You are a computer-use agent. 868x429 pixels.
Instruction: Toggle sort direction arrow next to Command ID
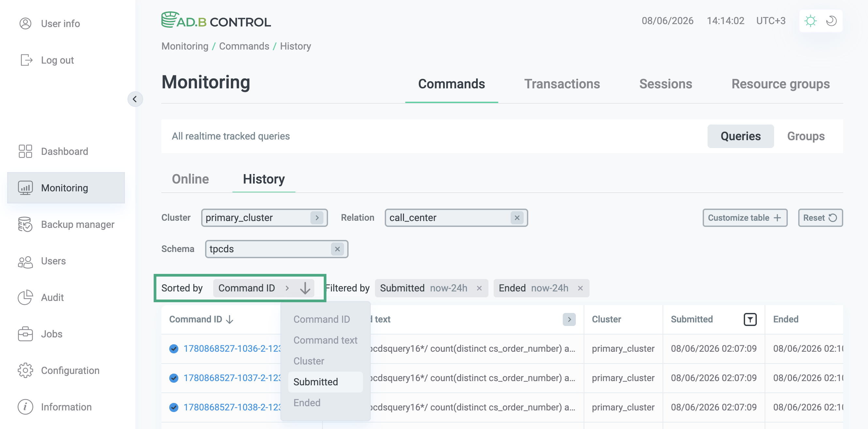coord(305,288)
